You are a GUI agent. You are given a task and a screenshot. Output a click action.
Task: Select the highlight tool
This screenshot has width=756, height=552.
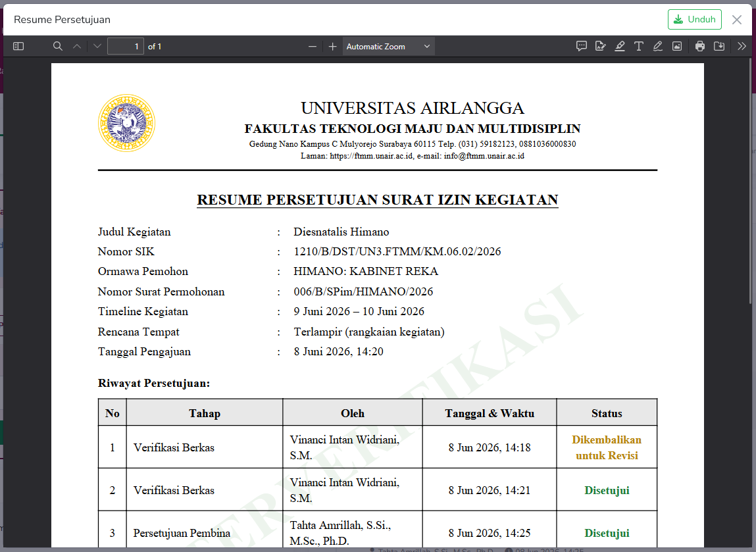click(620, 46)
